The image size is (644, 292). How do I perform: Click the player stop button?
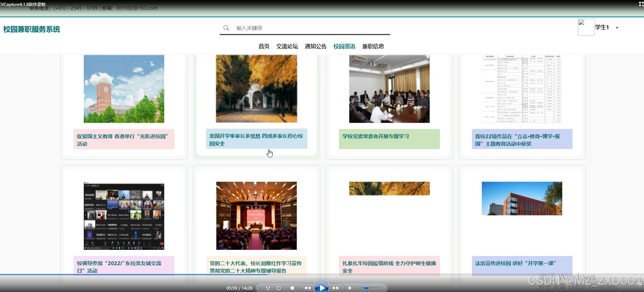[292, 288]
